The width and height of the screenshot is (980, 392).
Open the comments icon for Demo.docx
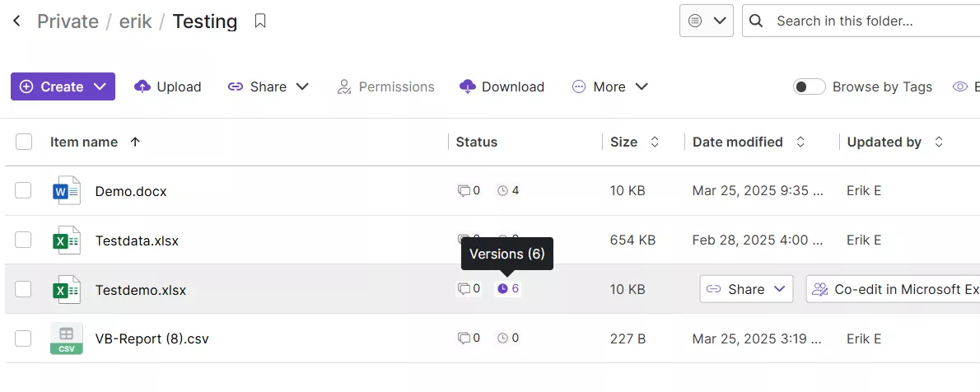(x=464, y=191)
